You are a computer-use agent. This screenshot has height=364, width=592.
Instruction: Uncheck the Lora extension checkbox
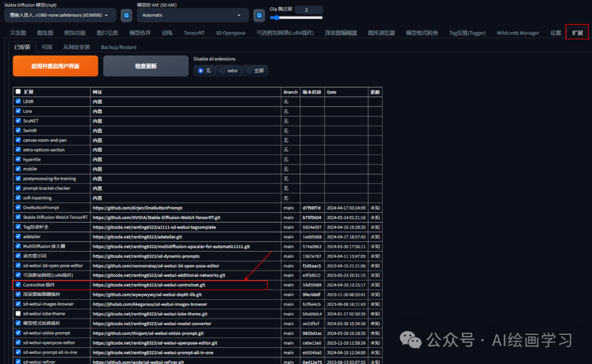(x=18, y=111)
